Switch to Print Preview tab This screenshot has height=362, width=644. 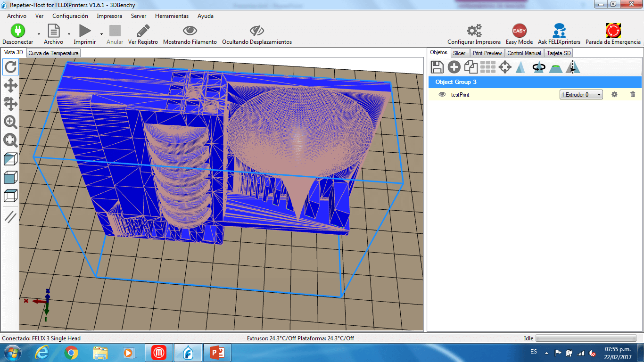pyautogui.click(x=487, y=53)
